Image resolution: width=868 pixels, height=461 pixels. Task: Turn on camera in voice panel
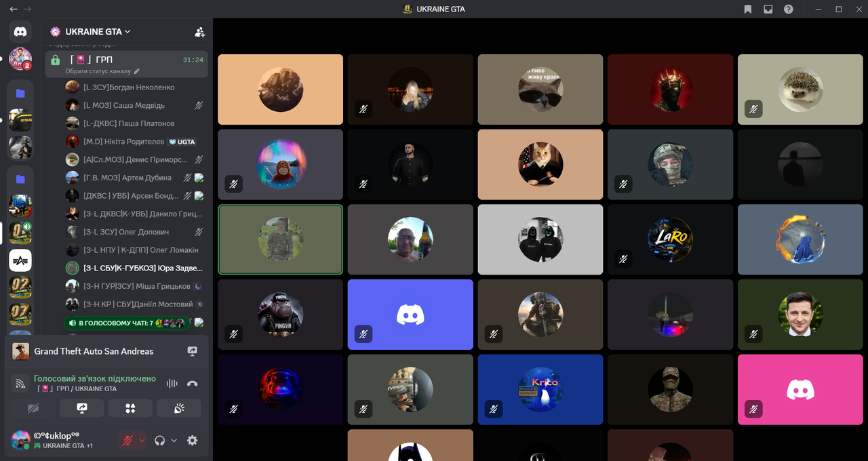coord(33,408)
